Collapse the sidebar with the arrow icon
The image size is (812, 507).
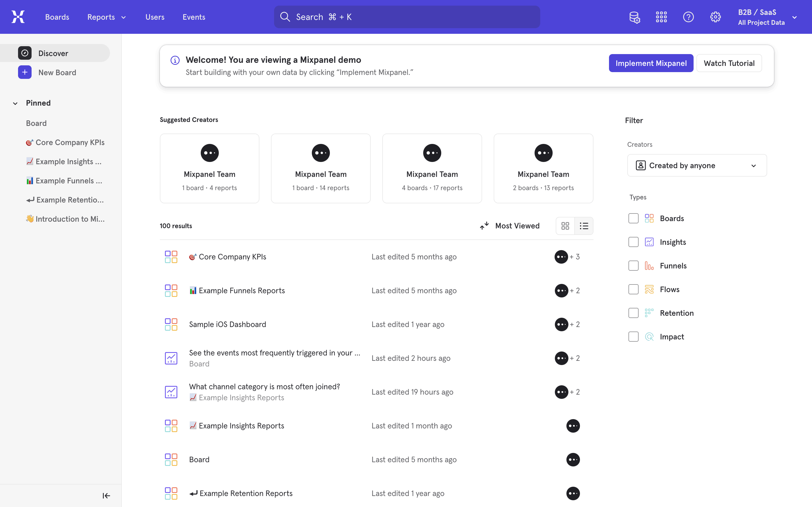pyautogui.click(x=106, y=496)
